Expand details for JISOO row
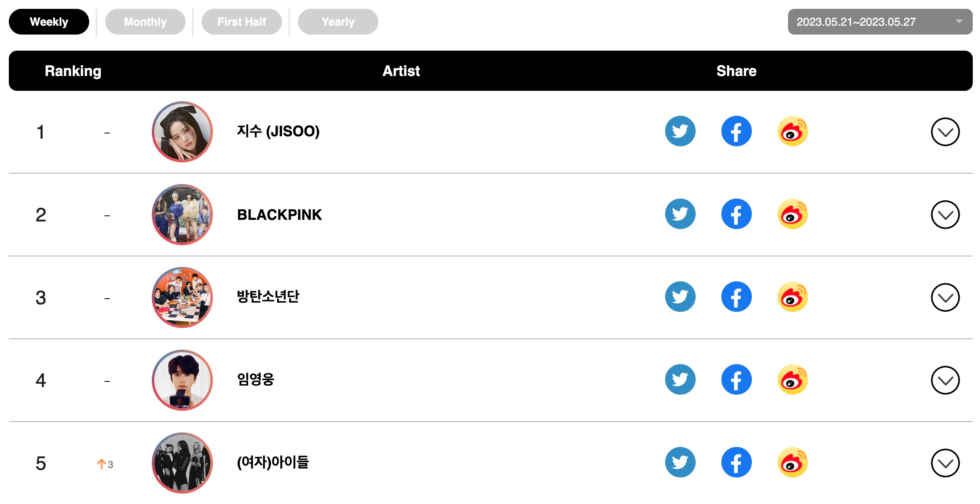The width and height of the screenshot is (980, 504). [945, 132]
